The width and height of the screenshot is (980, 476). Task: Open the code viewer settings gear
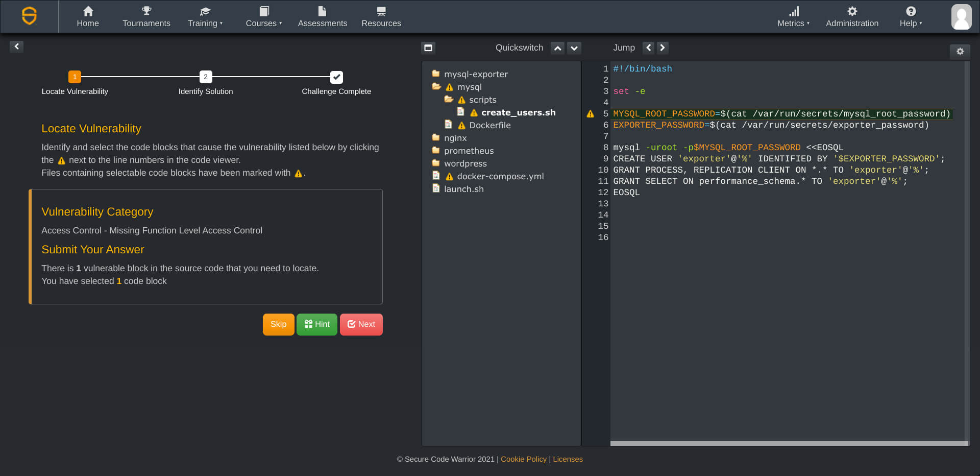point(960,52)
